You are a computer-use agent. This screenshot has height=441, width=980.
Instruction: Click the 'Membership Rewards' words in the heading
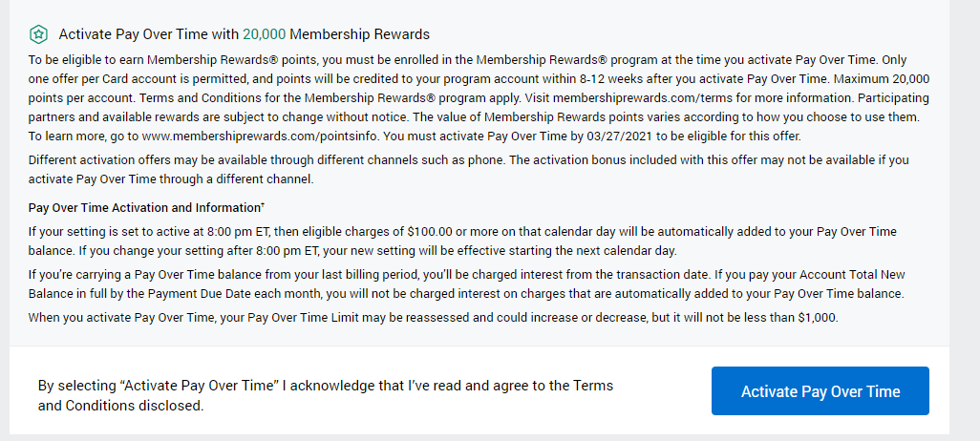[x=359, y=34]
